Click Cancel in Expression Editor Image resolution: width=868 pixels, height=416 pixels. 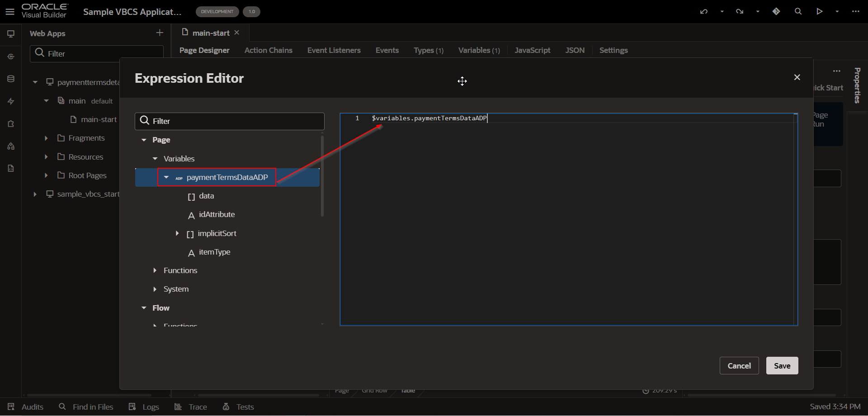[739, 366]
